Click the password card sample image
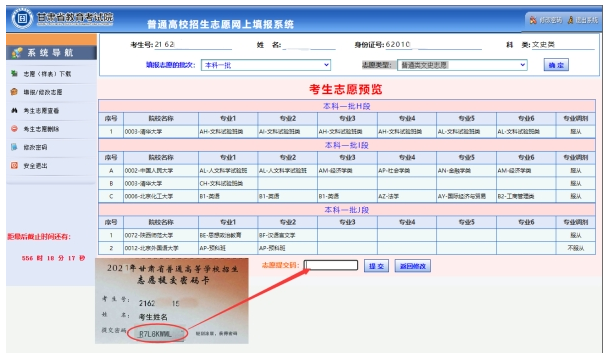605x360 pixels. (x=172, y=301)
